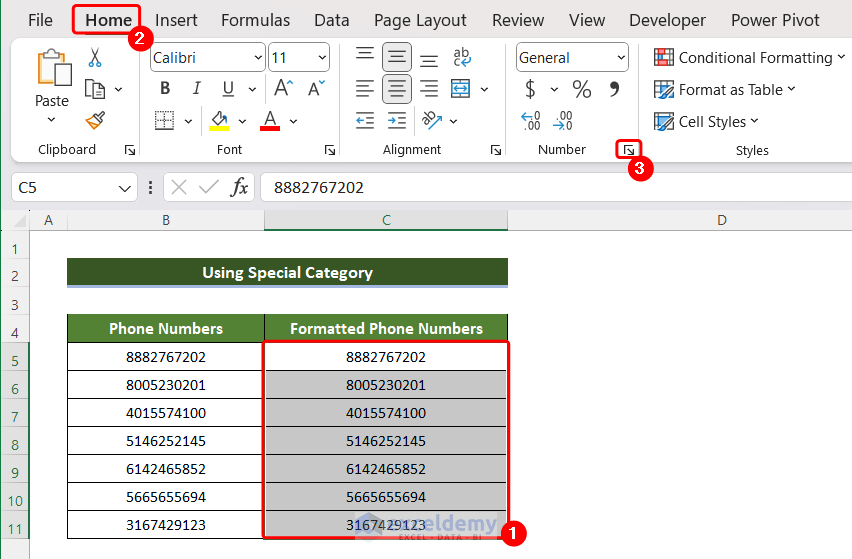Click the Wrap Text icon
Screen dimensions: 852x559
click(461, 57)
